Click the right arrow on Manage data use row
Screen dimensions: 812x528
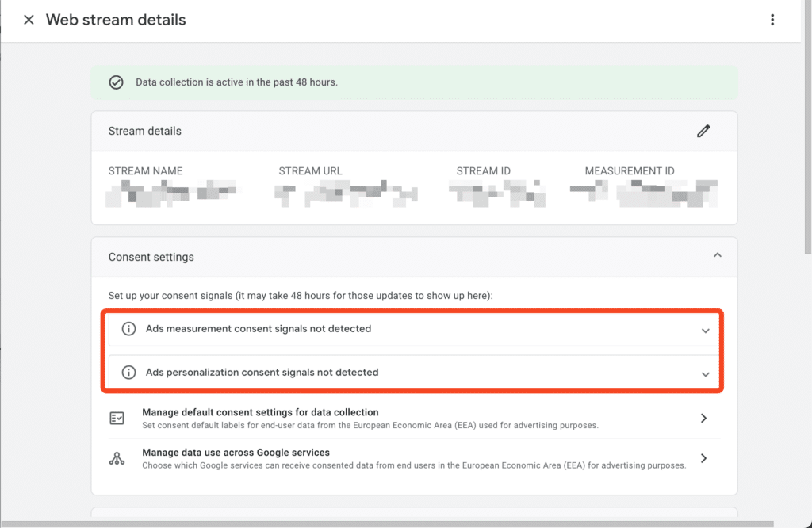point(703,458)
